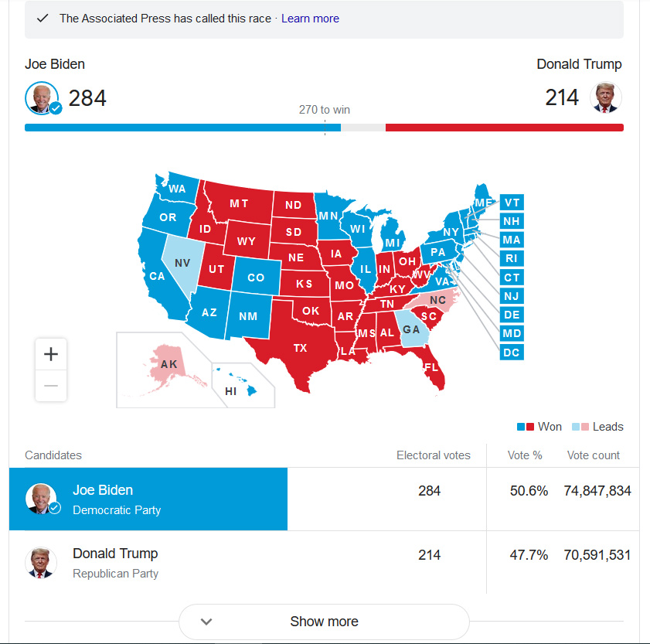The width and height of the screenshot is (650, 644).
Task: Select Alaska in the inset map
Action: [168, 364]
